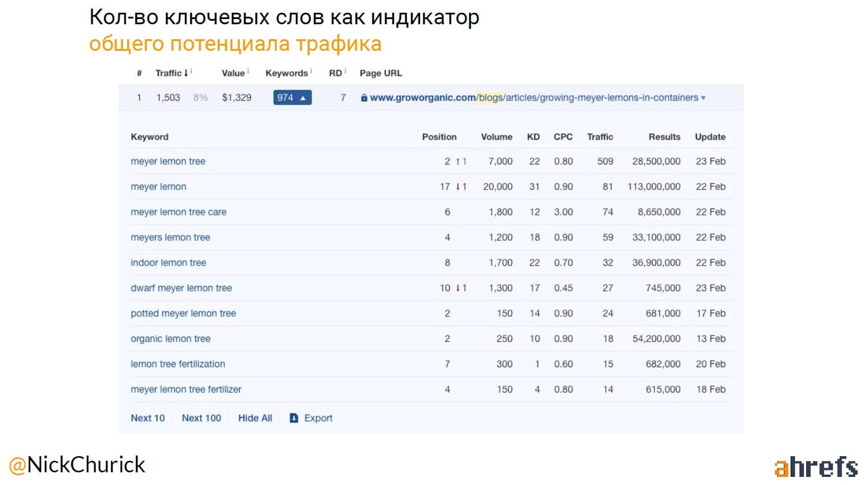Load Next 100 keywords
The image size is (868, 485).
point(201,418)
